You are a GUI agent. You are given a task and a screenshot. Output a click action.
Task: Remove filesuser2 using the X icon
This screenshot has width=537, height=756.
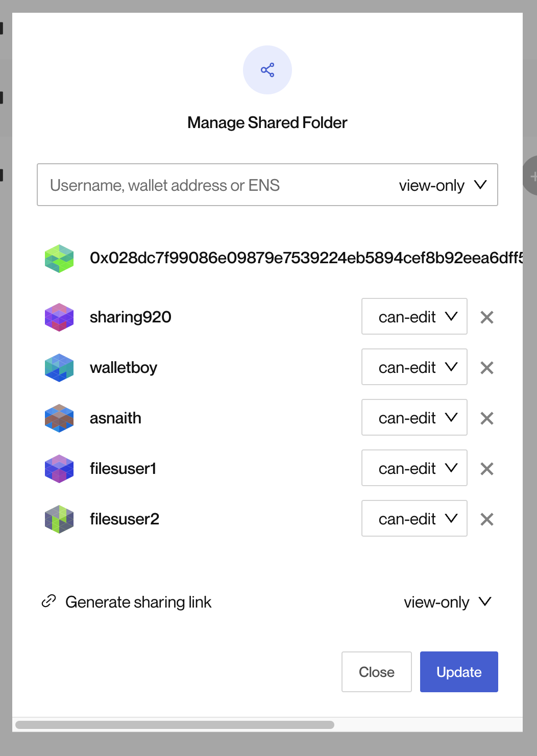486,519
